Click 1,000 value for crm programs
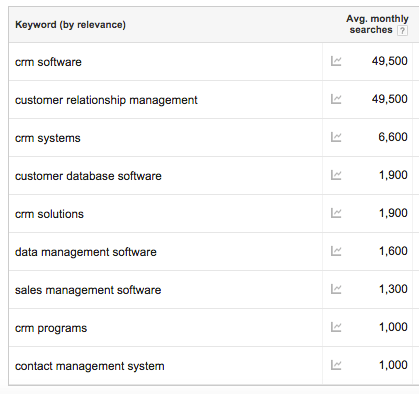Image resolution: width=419 pixels, height=394 pixels. [393, 327]
